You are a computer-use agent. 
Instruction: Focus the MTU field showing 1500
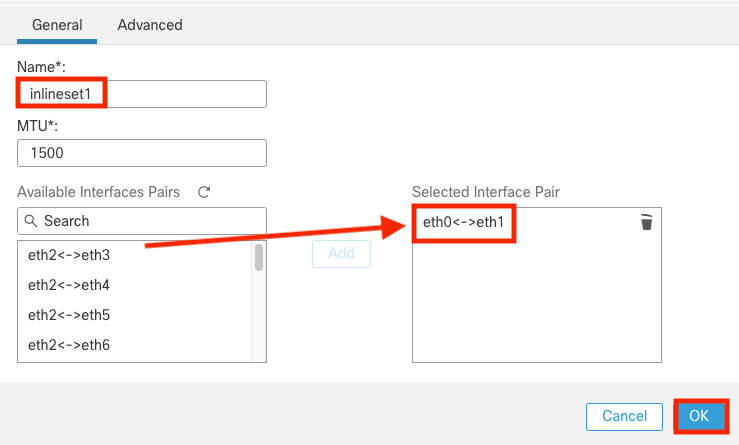[x=142, y=153]
